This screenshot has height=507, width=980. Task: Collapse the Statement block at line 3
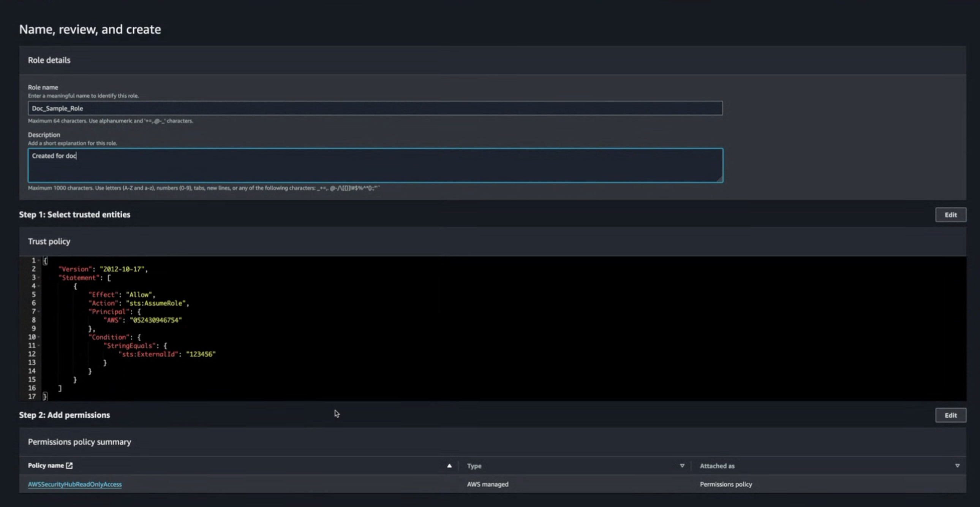(39, 278)
